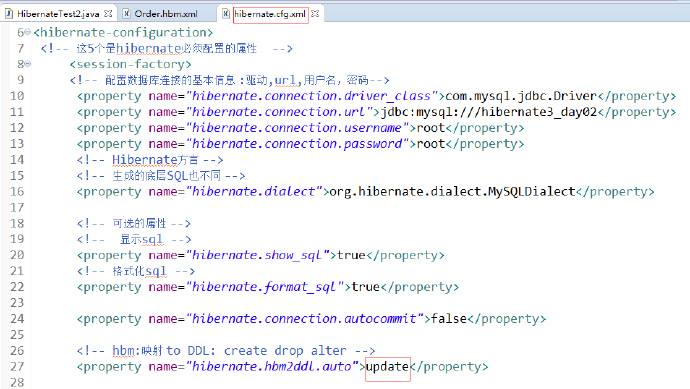Click XML file icon on Order.hbm.xml tab
The height and width of the screenshot is (389, 690).
tap(126, 14)
